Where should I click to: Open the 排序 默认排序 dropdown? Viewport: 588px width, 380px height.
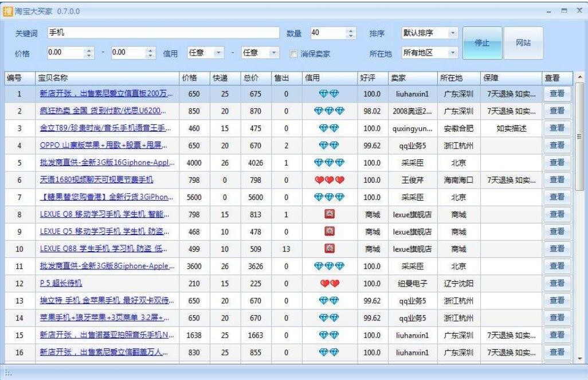[x=453, y=33]
